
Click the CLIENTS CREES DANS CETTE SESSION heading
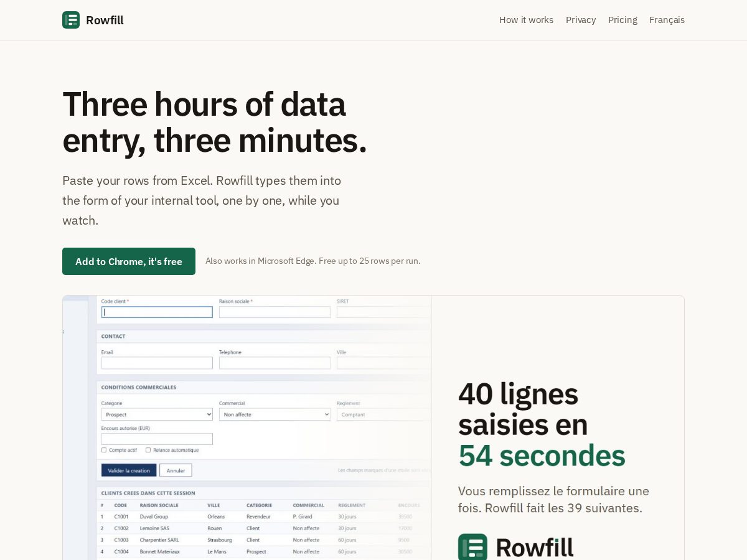(148, 493)
